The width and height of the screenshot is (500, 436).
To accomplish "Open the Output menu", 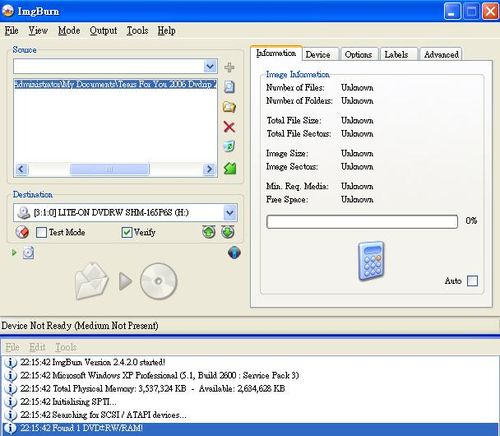I will coord(103,31).
